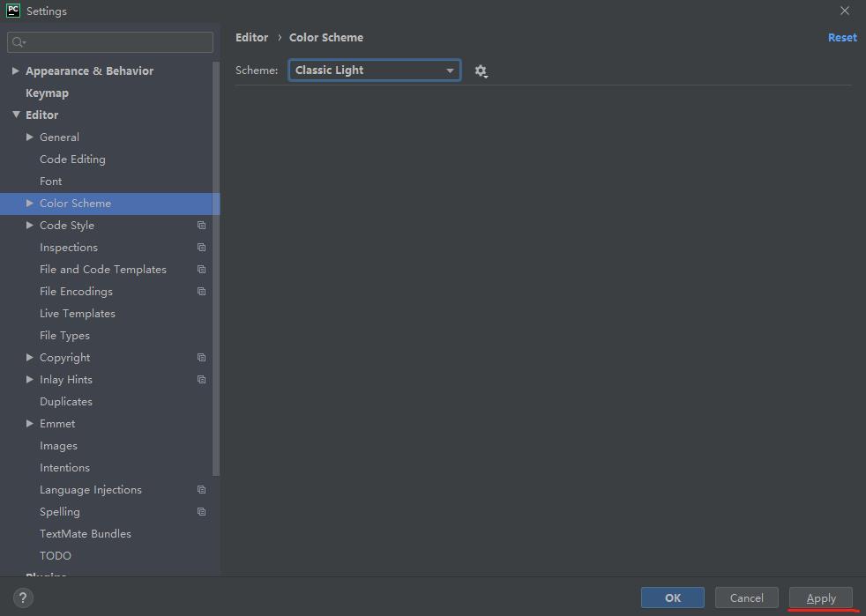The width and height of the screenshot is (866, 616).
Task: Click the project-level icon beside Inspections
Action: point(202,248)
